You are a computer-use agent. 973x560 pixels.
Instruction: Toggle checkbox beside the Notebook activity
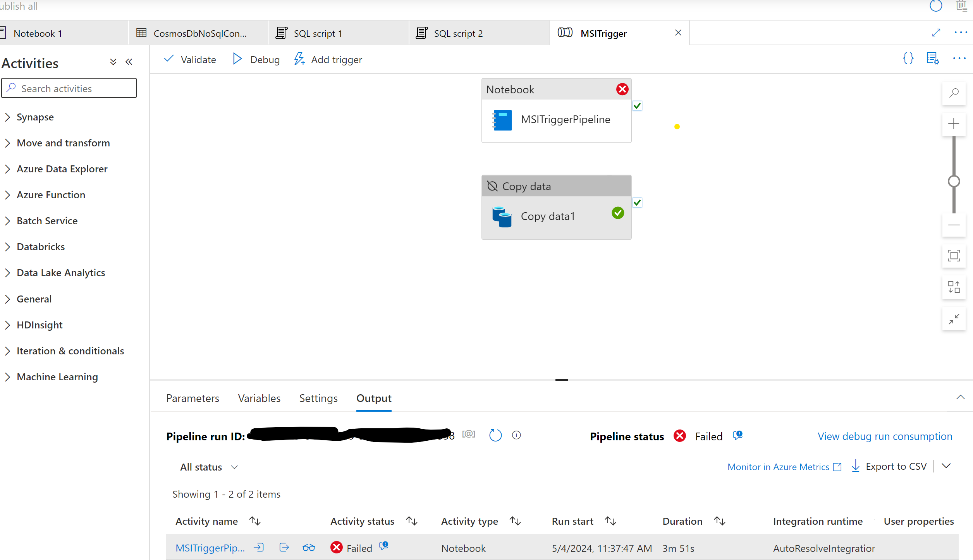(637, 106)
